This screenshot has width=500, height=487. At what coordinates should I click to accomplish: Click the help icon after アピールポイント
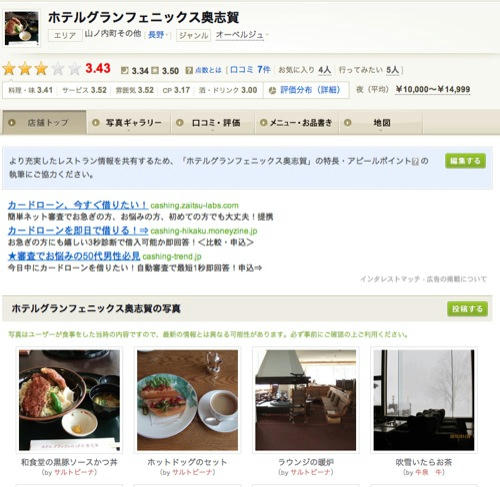click(x=415, y=162)
